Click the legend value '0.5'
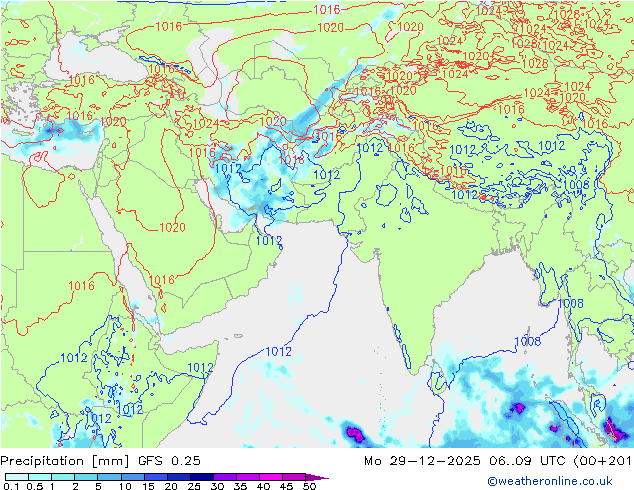The image size is (634, 490). [x=34, y=486]
